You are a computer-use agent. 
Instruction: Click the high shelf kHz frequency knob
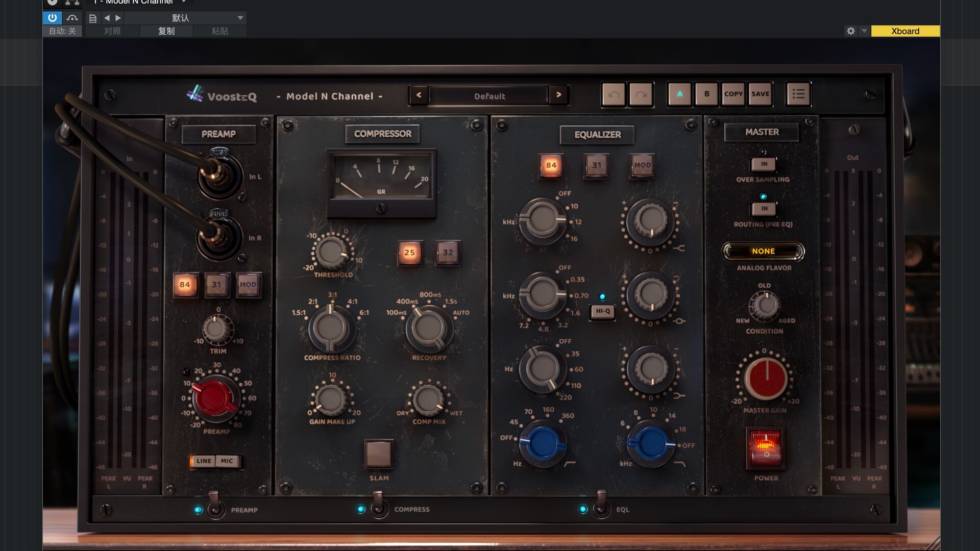coord(543,221)
